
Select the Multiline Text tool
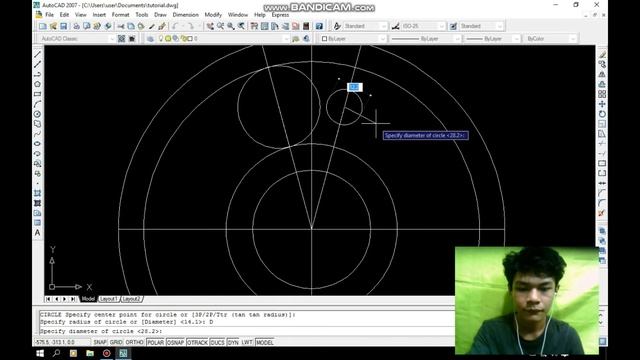37,233
